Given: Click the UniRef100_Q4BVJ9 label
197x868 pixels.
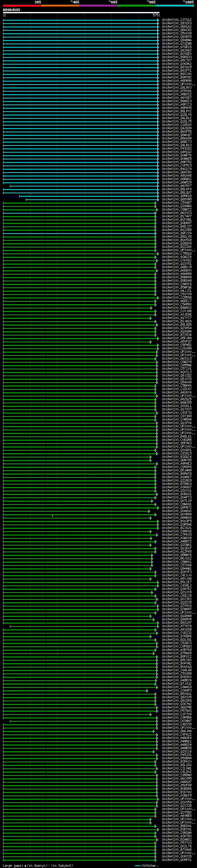Looking at the screenshot, I should click(176, 267).
